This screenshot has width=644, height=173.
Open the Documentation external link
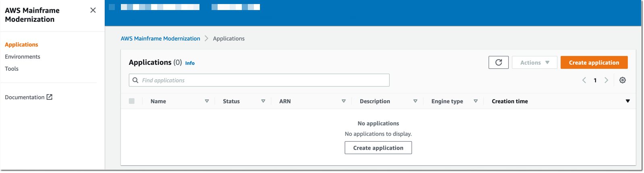pyautogui.click(x=29, y=97)
